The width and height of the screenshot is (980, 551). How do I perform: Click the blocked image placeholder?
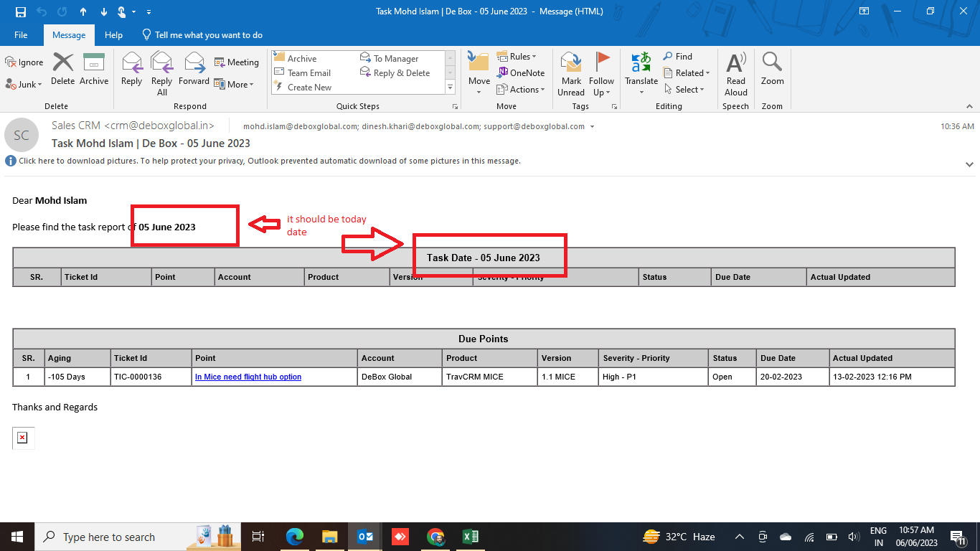[x=22, y=438]
